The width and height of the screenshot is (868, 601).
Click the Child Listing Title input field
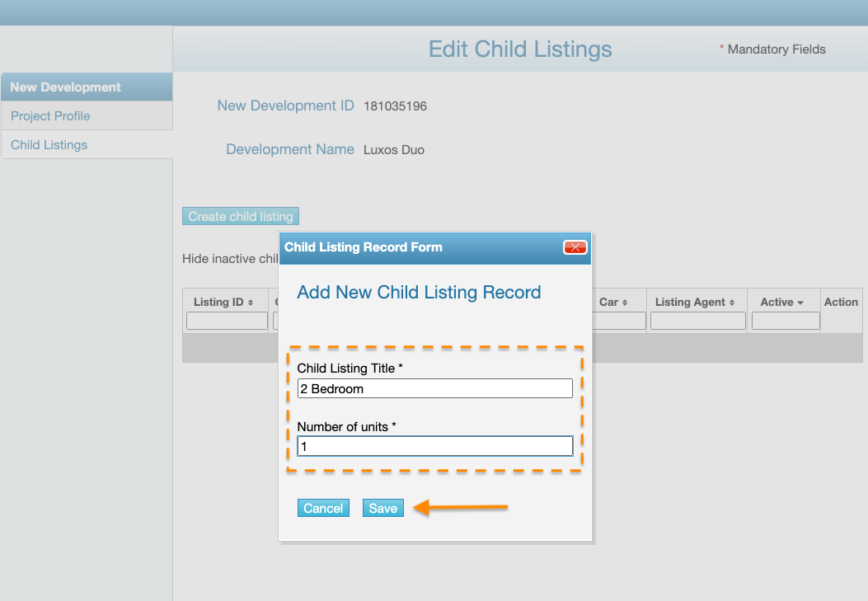(434, 388)
